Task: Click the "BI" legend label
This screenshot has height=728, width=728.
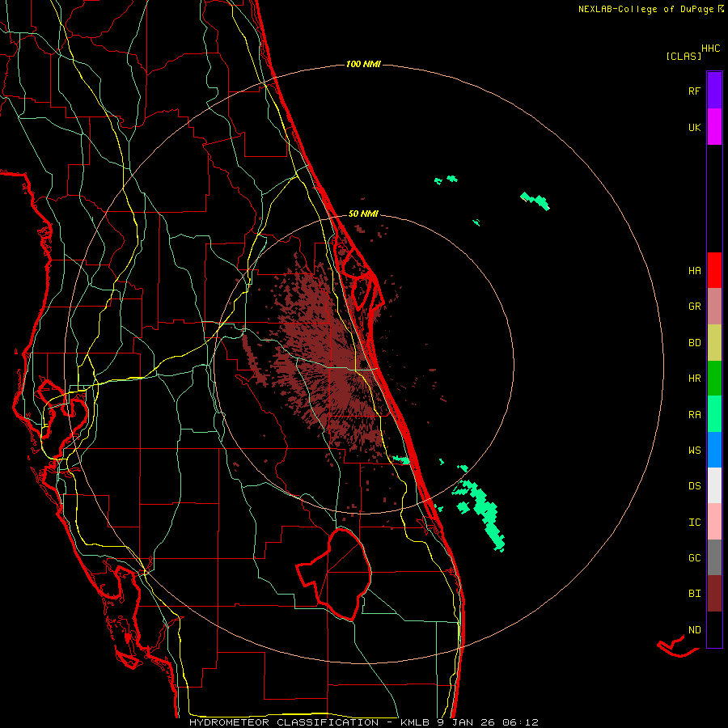Action: [694, 594]
